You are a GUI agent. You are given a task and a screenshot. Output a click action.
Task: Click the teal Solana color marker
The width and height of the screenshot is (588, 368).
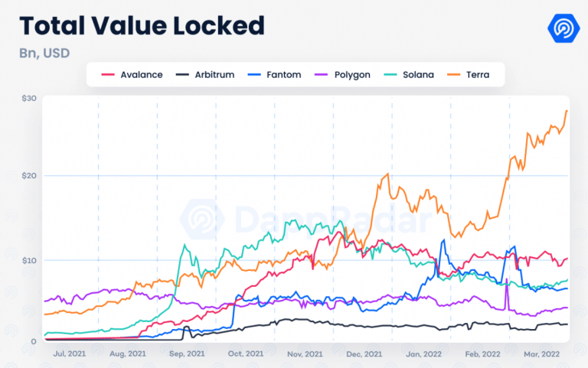(x=390, y=75)
